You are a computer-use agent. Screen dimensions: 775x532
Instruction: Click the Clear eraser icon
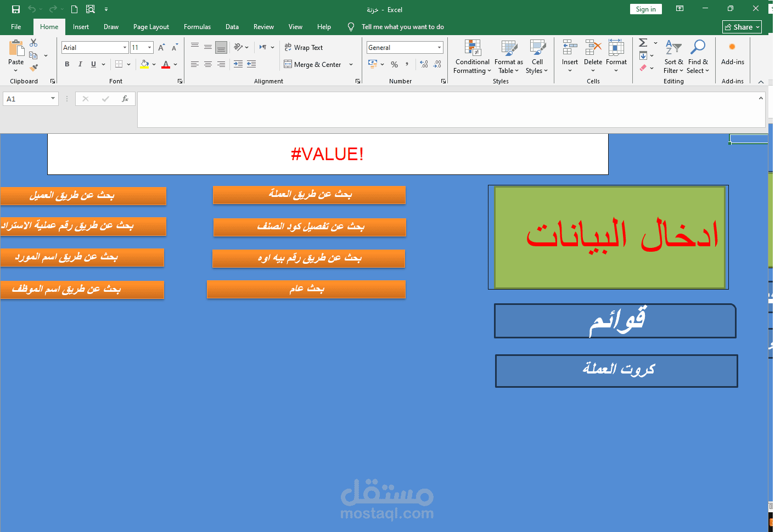point(643,68)
